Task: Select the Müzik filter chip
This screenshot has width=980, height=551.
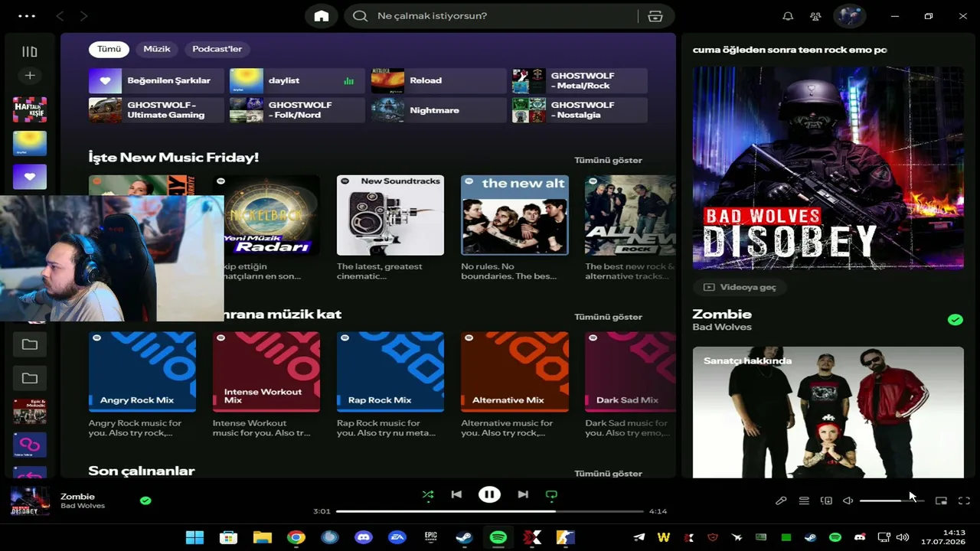Action: (157, 49)
